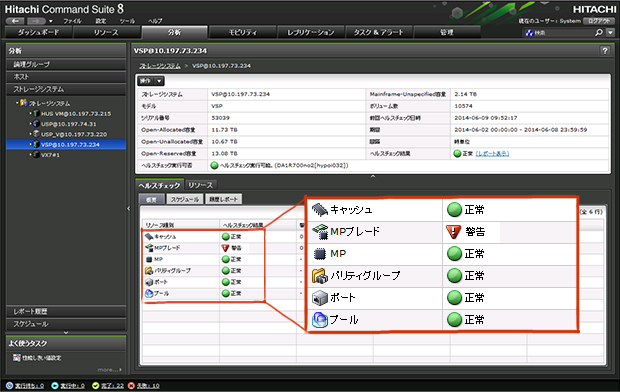Click the down chevron below スケジュール
Viewport: 620px width, 392px height.
66,333
